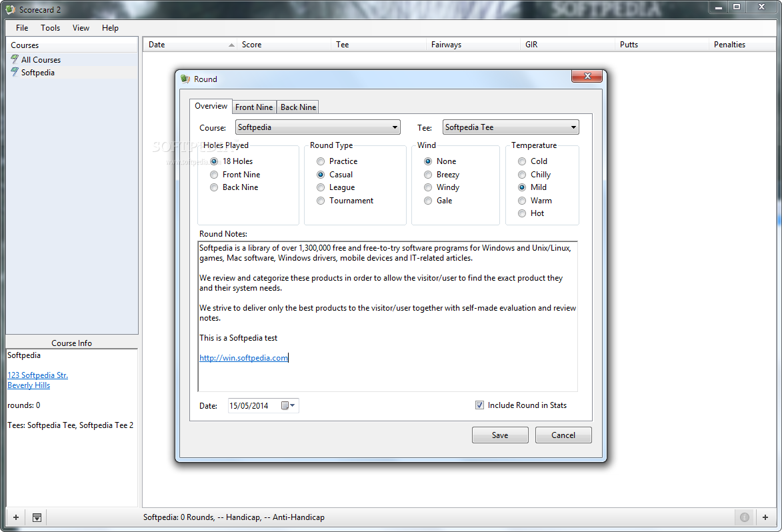Open the File menu
782x532 pixels.
click(x=22, y=28)
